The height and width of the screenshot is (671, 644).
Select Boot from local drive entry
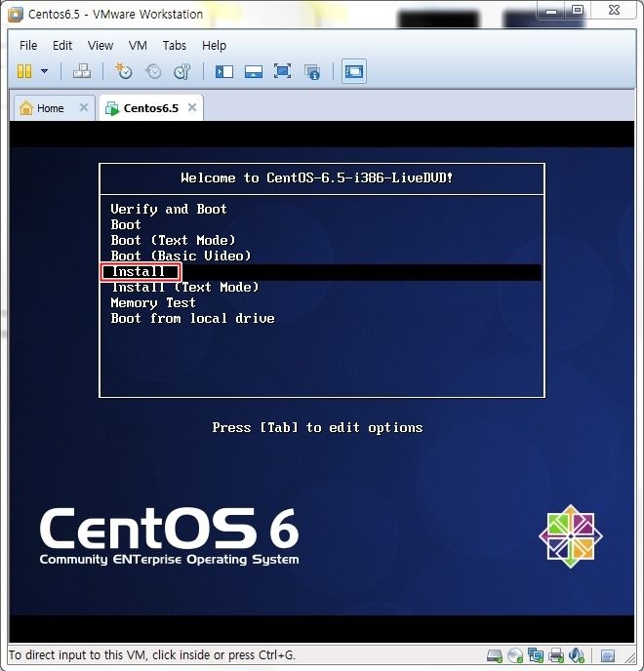[192, 318]
